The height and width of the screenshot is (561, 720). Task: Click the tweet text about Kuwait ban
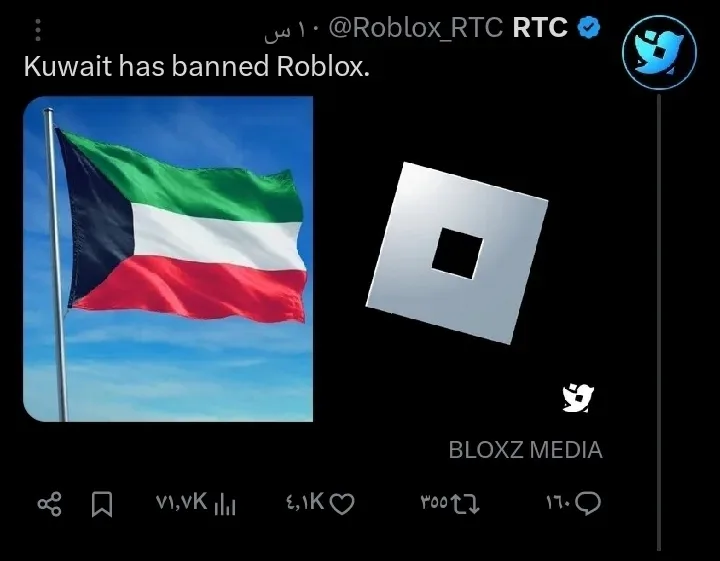pos(197,66)
